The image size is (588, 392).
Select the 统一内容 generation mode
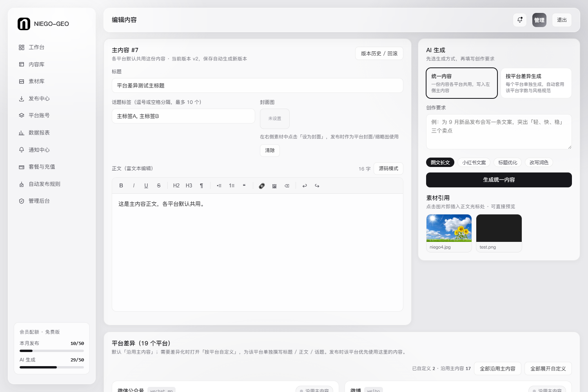[x=462, y=83]
